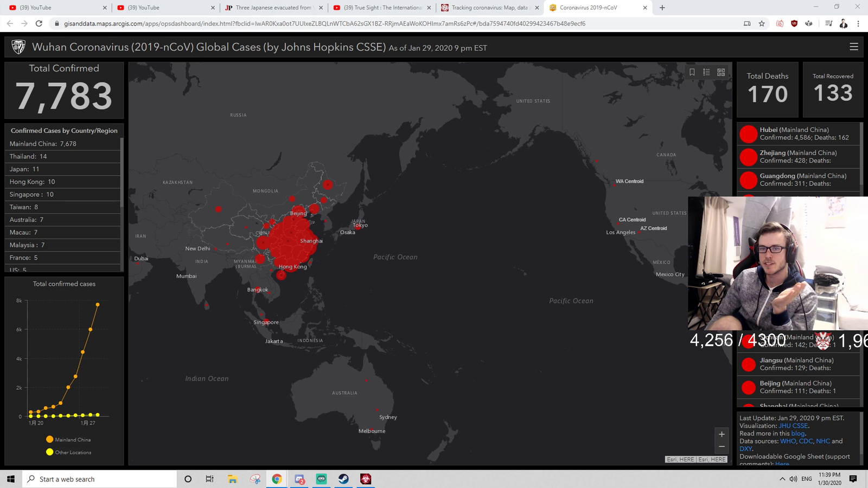
Task: Open the map bookmarks icon
Action: point(692,72)
